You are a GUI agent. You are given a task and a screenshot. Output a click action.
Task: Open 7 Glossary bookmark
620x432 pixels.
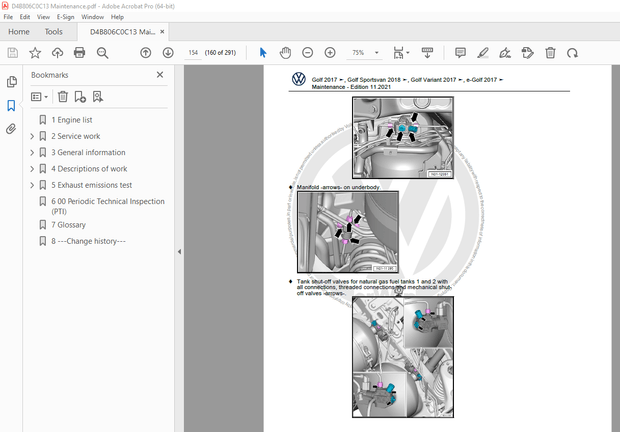tap(68, 225)
